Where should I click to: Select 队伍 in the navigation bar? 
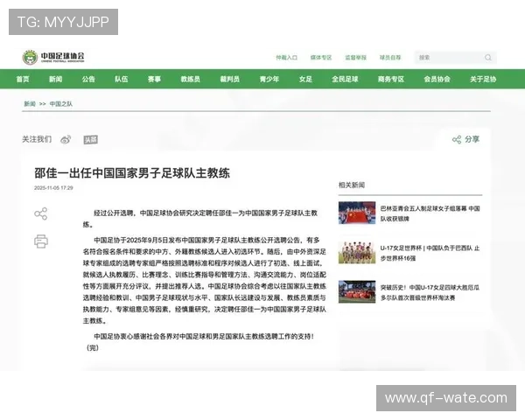(x=122, y=79)
